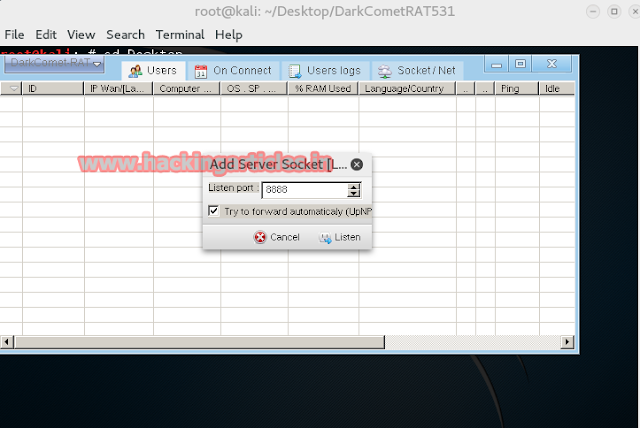Viewport: 640px width, 428px height.
Task: Decrease the listen port with down arrow
Action: (x=354, y=193)
